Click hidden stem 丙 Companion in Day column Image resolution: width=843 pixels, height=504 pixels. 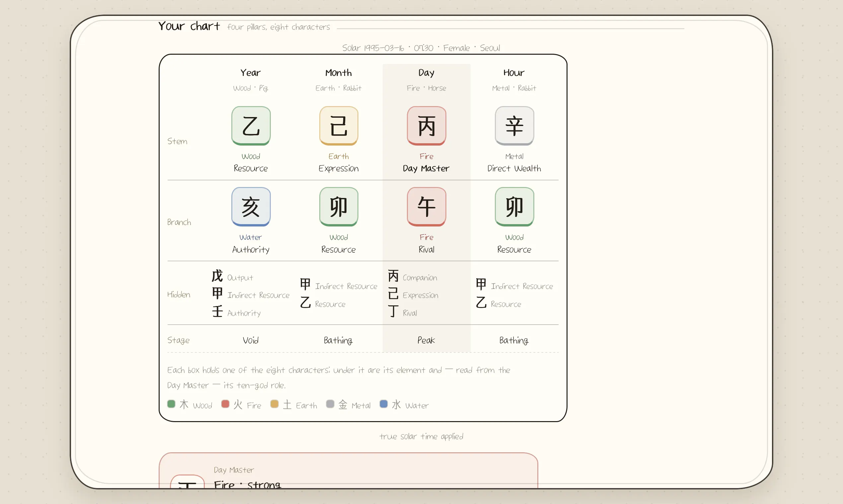tap(412, 277)
